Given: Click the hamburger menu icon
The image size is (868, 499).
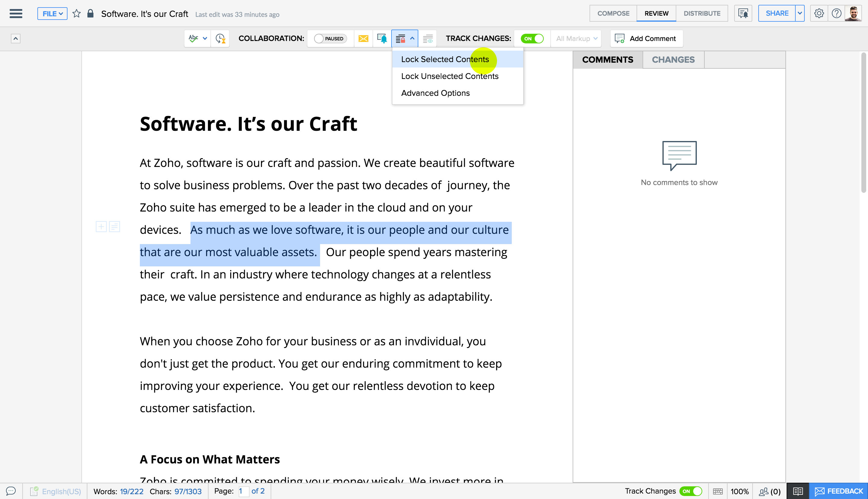Looking at the screenshot, I should tap(16, 14).
